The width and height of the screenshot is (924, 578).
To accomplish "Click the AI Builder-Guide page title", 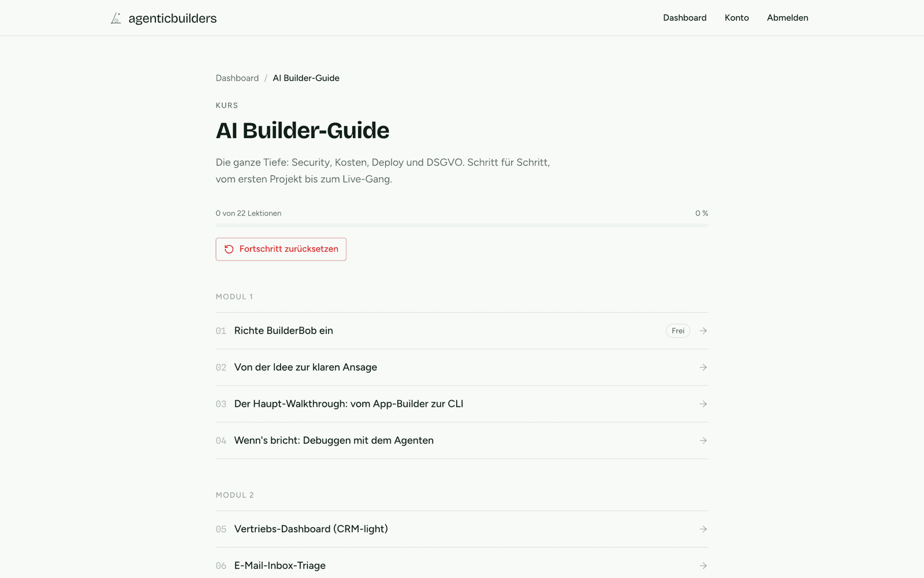I will coord(303,131).
